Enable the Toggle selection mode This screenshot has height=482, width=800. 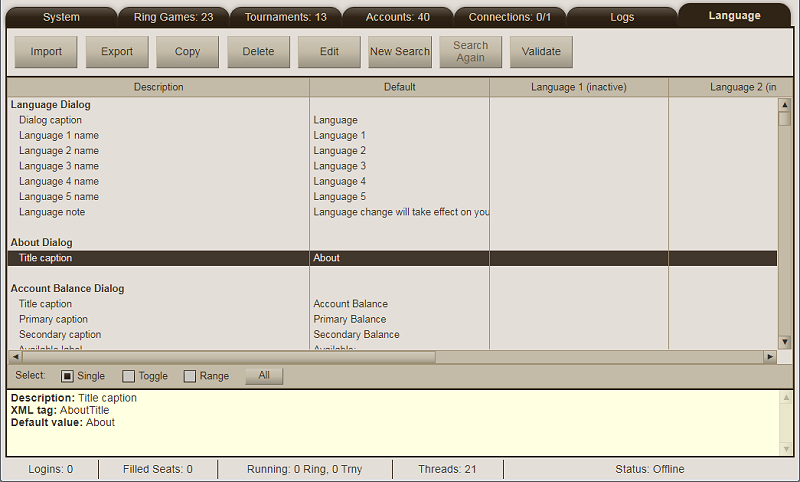tap(129, 376)
